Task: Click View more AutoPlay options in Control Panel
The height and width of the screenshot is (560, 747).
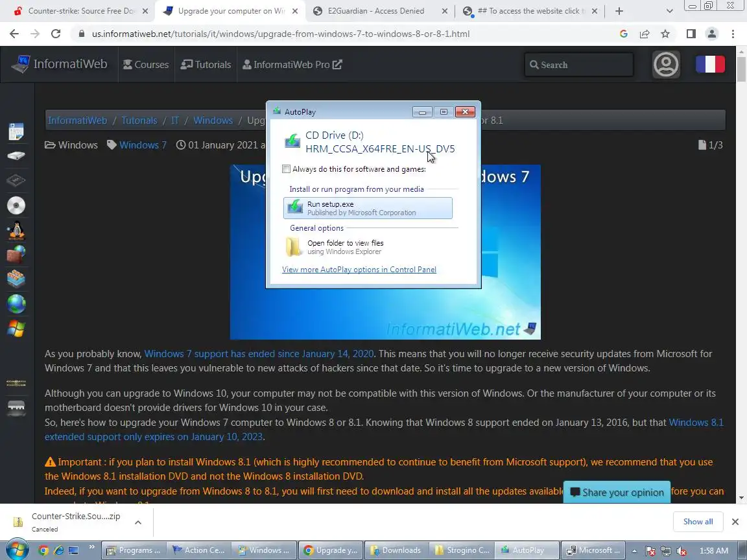Action: tap(359, 270)
